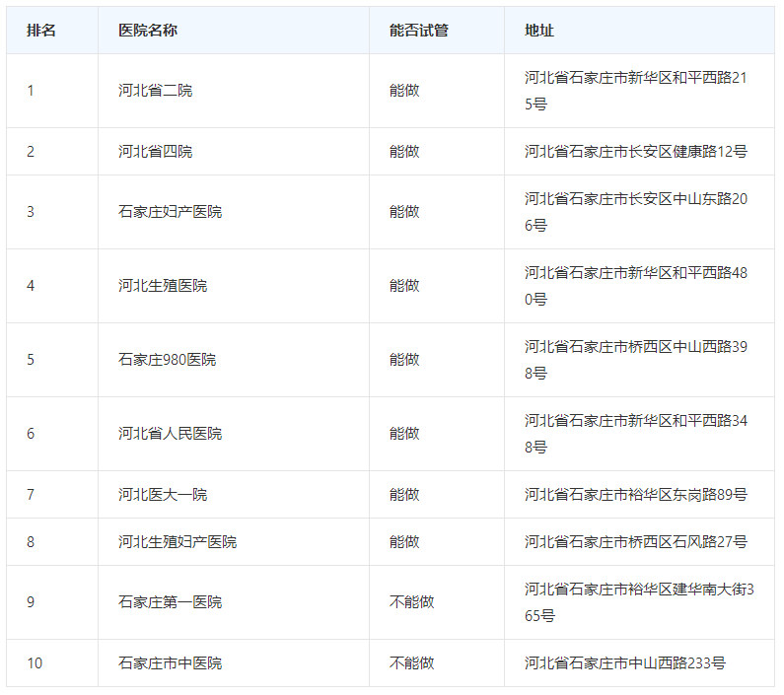Click rank number 5

coord(31,360)
